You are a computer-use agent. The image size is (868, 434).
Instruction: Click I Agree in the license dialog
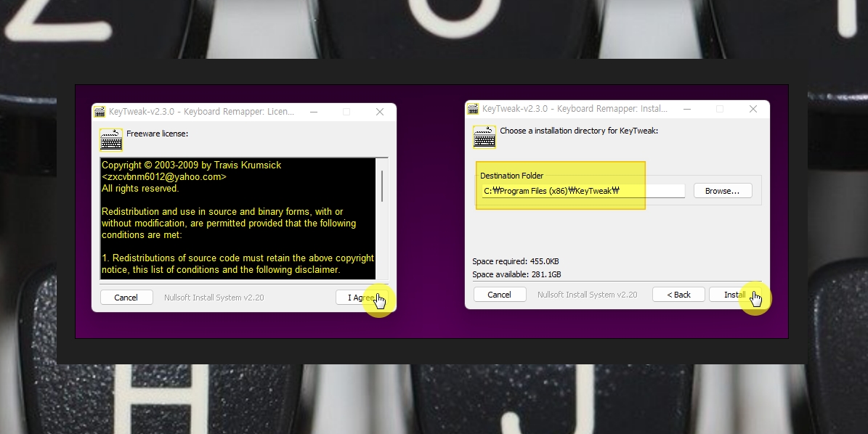(362, 298)
